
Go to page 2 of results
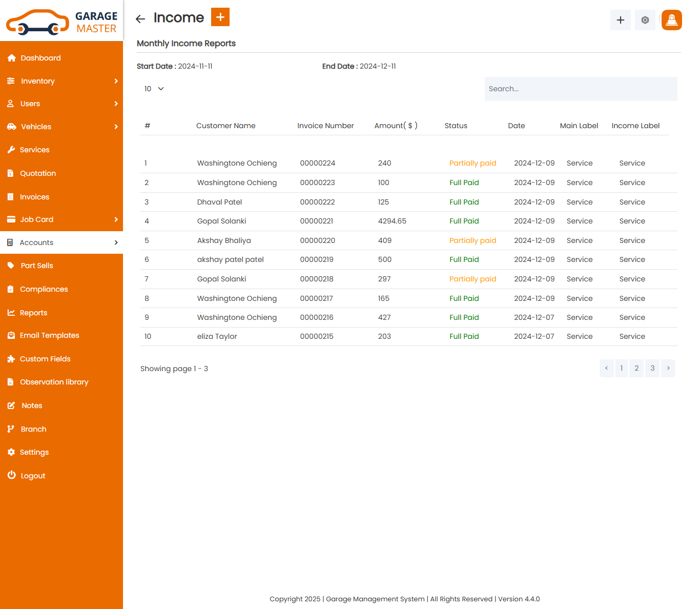[636, 368]
